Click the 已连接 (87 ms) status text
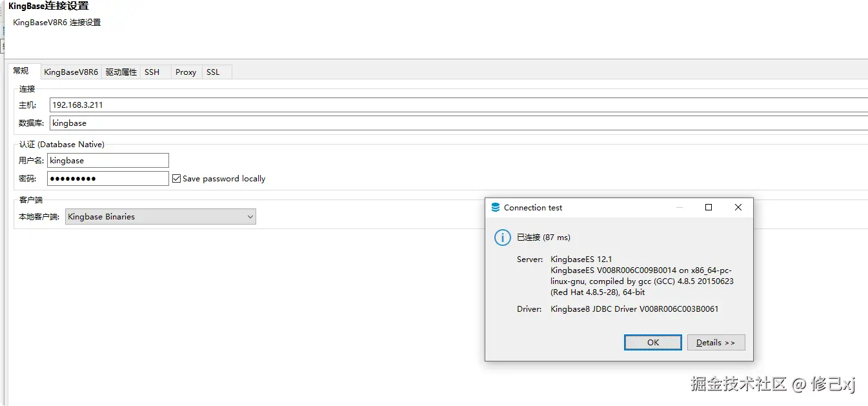 coord(543,238)
